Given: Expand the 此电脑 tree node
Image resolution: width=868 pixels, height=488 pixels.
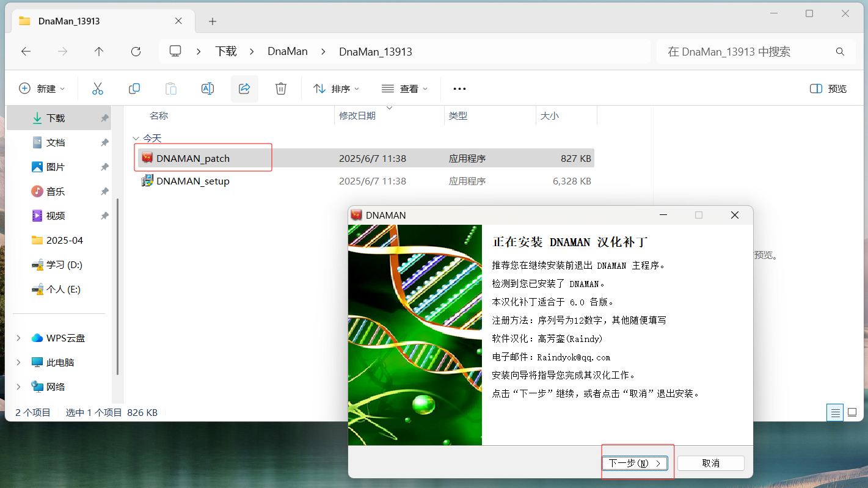Looking at the screenshot, I should (x=18, y=362).
